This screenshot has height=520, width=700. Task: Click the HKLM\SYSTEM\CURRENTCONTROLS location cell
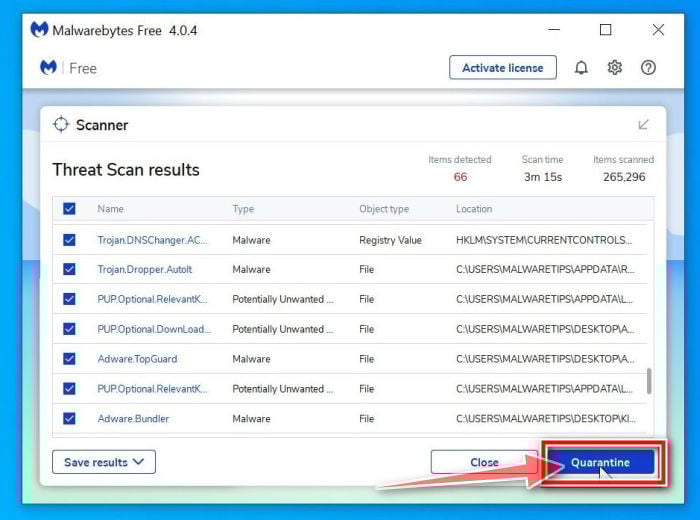pyautogui.click(x=544, y=240)
